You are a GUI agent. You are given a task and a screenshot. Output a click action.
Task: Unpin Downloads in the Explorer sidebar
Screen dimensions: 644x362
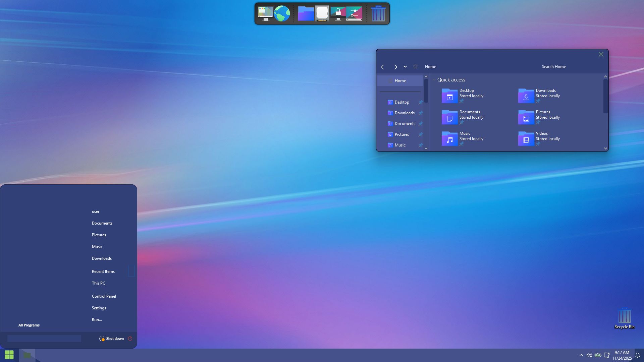[x=420, y=113]
